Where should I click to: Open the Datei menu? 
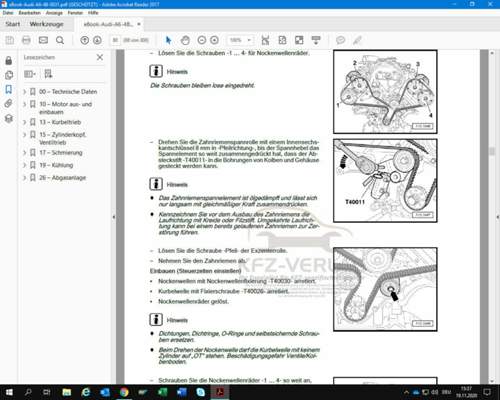coord(8,13)
